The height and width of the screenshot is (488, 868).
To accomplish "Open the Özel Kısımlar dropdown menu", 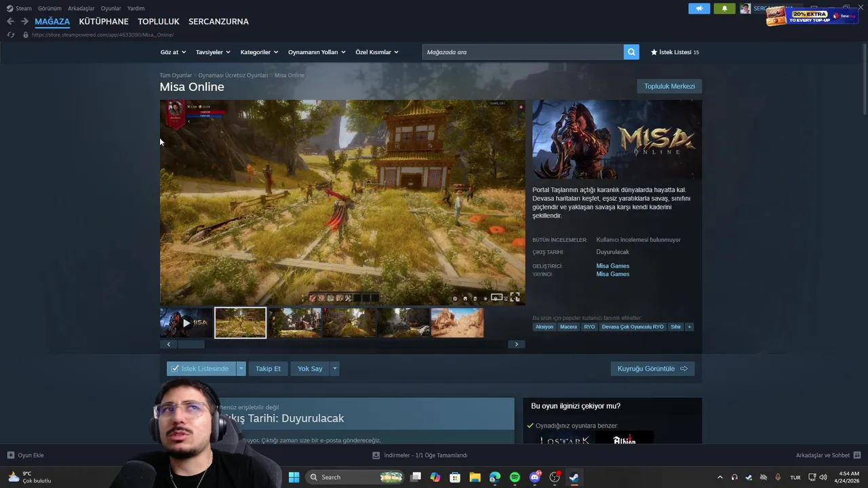I will coord(377,52).
